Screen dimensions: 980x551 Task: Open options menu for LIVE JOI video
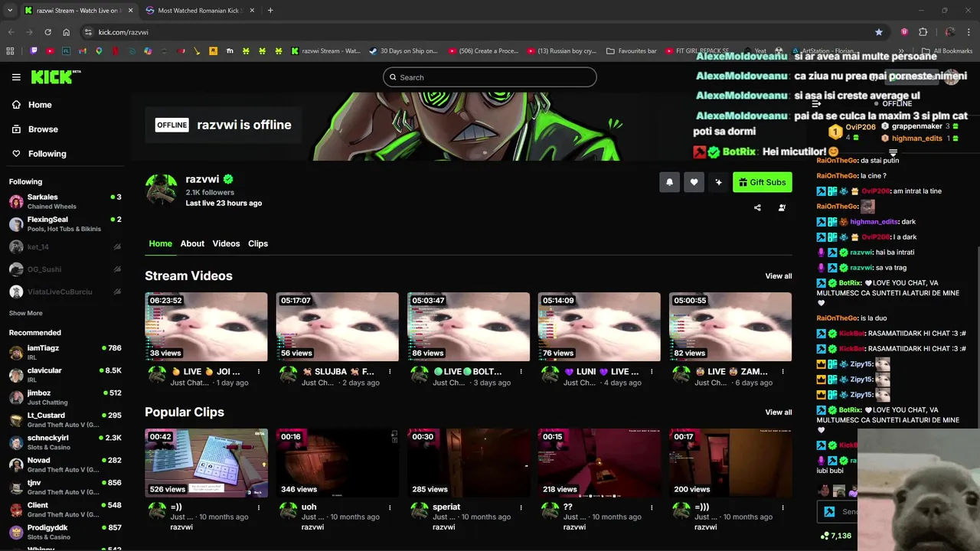tap(259, 372)
